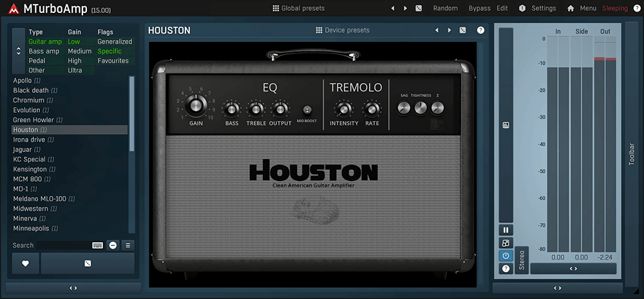Clear search with the minus icon
This screenshot has height=299, width=644.
click(113, 246)
